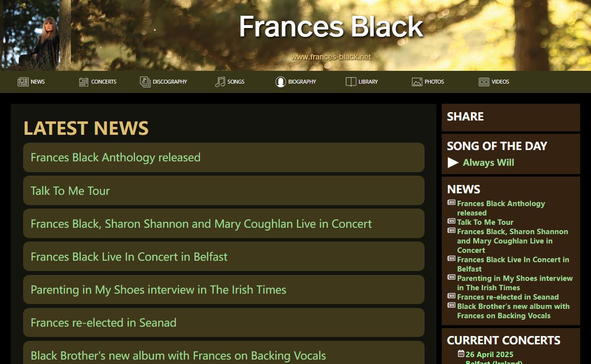The width and height of the screenshot is (591, 364).
Task: Click the CURRENT CONCERTS heading
Action: (x=503, y=340)
